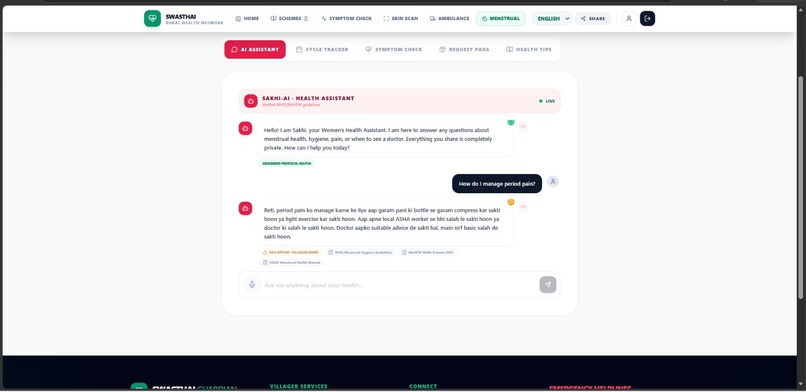The image size is (806, 392).
Task: Click the send message button
Action: click(547, 285)
